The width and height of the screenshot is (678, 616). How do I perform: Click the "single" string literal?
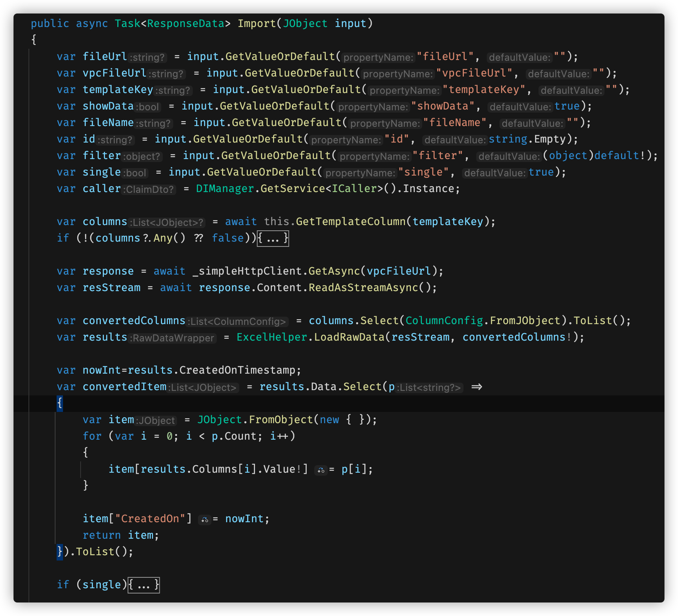[424, 172]
